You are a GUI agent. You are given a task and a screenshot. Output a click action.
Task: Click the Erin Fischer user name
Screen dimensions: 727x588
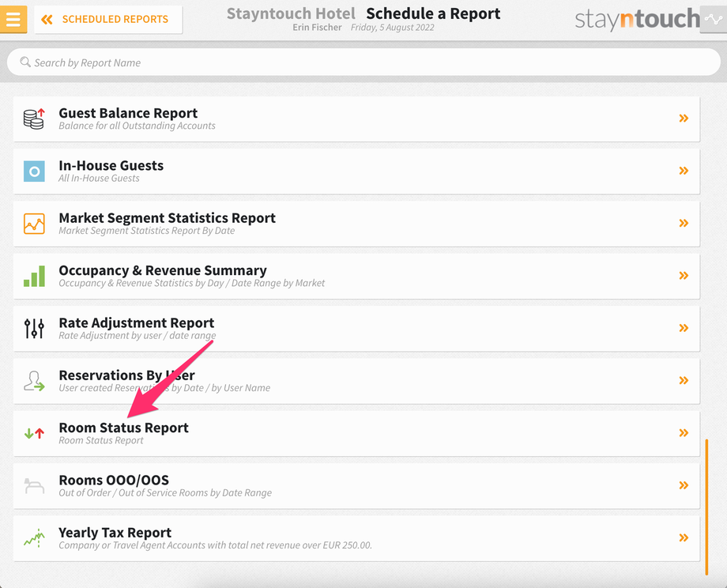click(317, 28)
